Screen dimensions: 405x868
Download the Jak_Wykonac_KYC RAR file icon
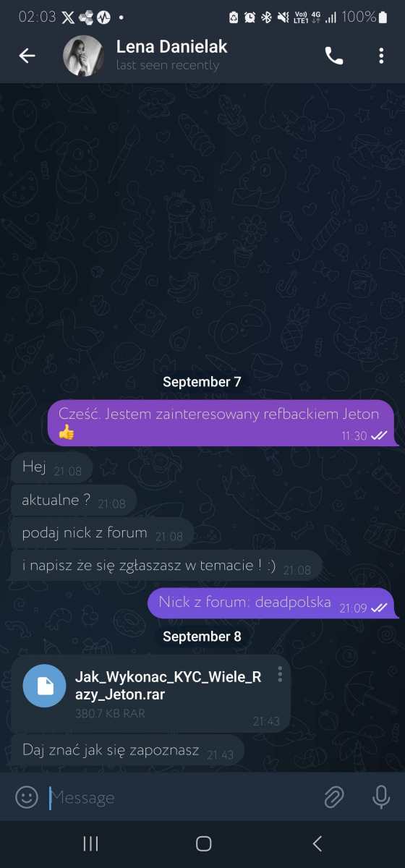45,685
